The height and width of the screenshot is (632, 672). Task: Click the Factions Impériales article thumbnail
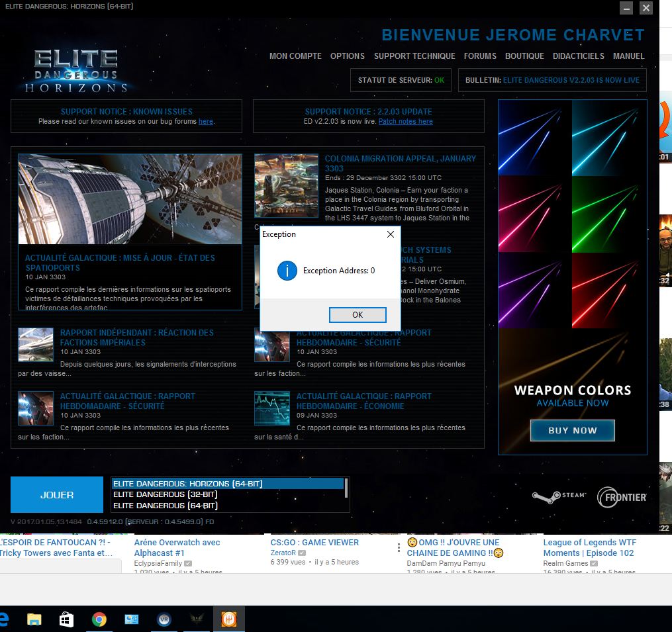pos(36,345)
